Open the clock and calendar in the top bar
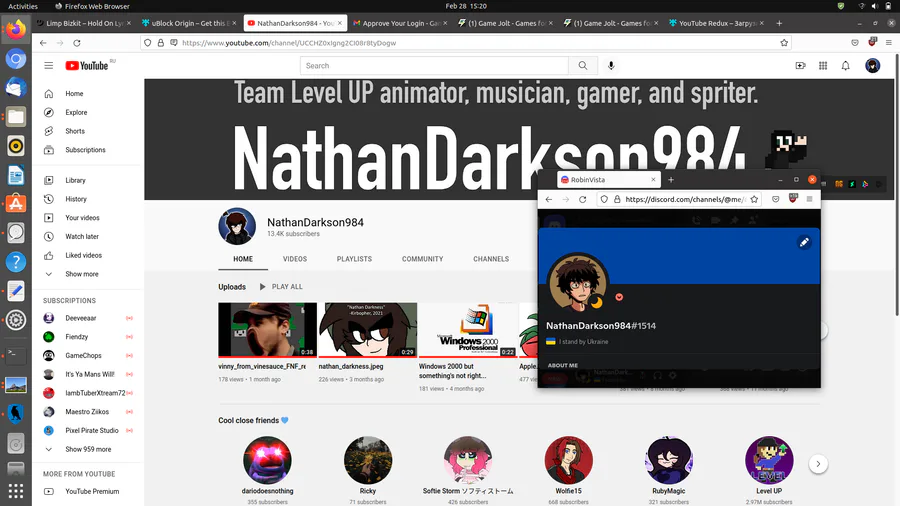Screen dimensions: 900x506 pos(465,6)
